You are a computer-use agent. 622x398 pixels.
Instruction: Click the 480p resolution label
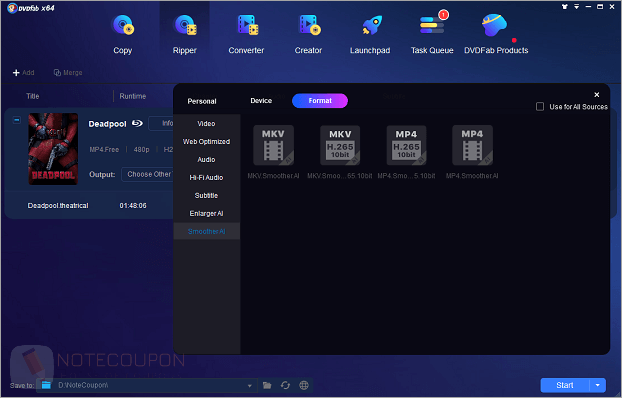(141, 150)
